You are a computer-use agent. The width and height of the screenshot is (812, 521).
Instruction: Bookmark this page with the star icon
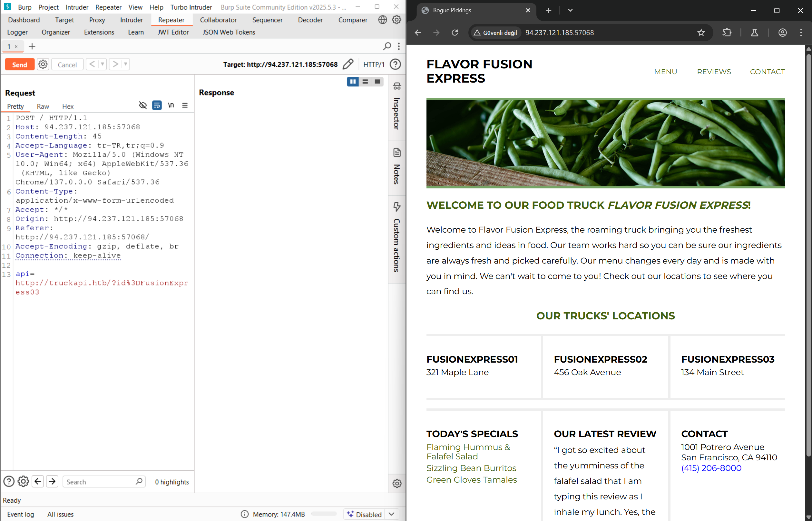[x=701, y=33]
